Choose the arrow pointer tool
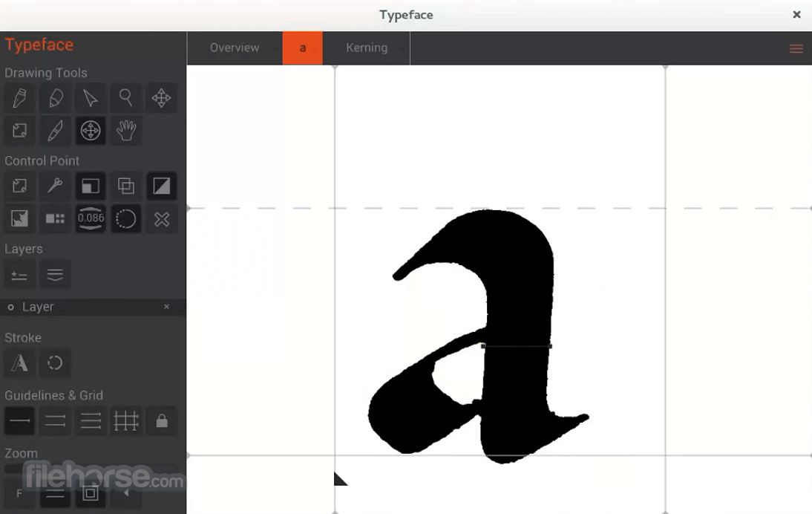Image resolution: width=812 pixels, height=514 pixels. [91, 98]
